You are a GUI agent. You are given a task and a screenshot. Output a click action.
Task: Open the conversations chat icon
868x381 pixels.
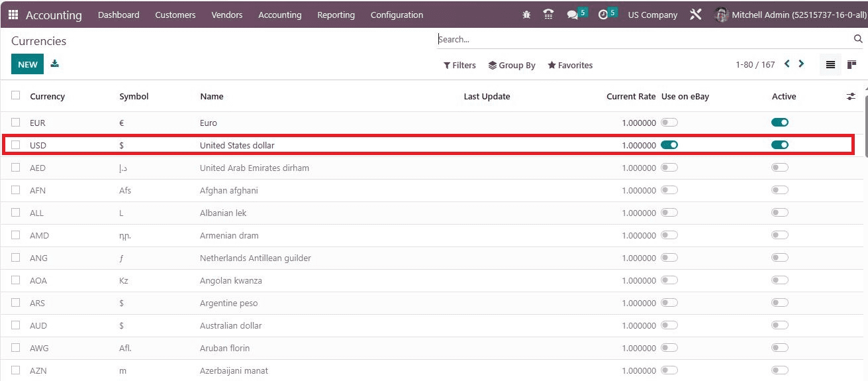point(573,15)
